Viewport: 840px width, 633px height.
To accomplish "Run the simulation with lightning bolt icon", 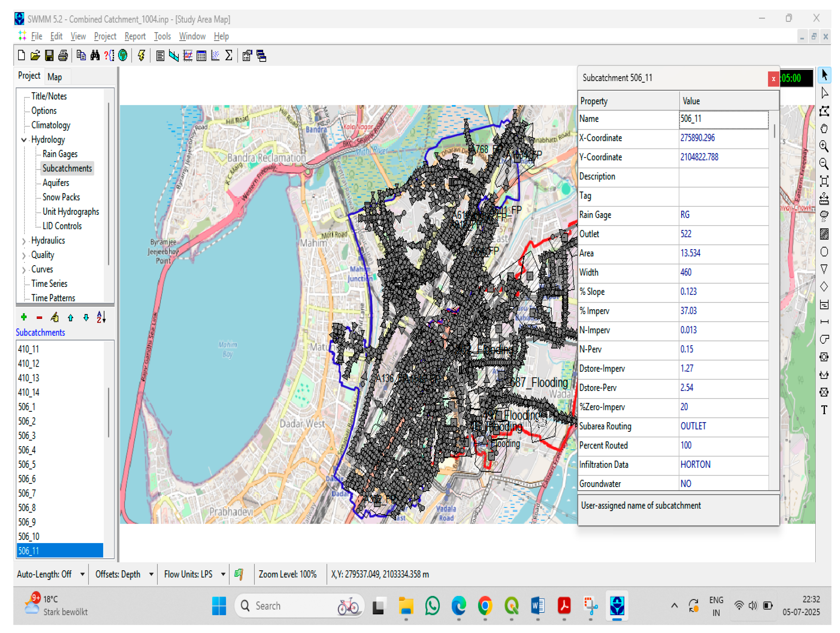I will tap(141, 56).
